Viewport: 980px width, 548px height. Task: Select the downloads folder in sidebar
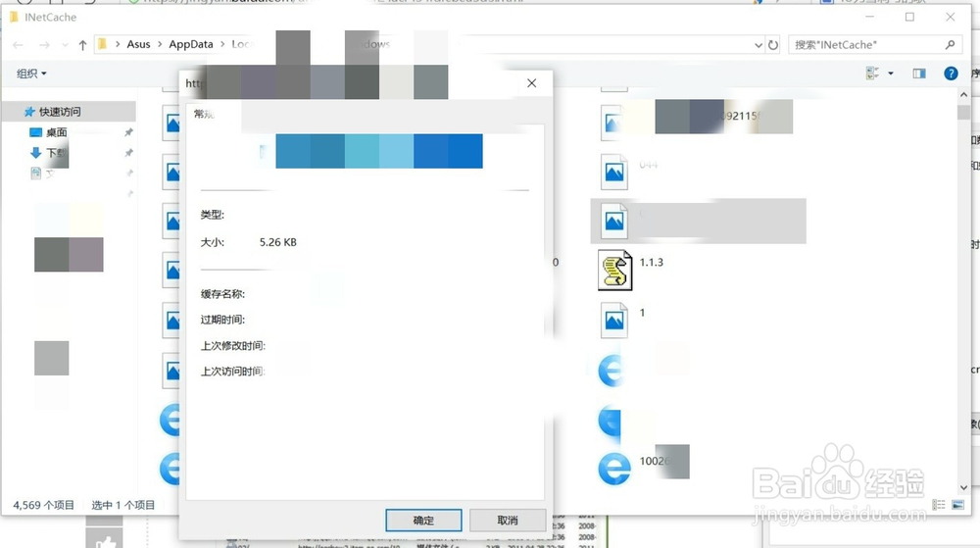click(x=48, y=153)
